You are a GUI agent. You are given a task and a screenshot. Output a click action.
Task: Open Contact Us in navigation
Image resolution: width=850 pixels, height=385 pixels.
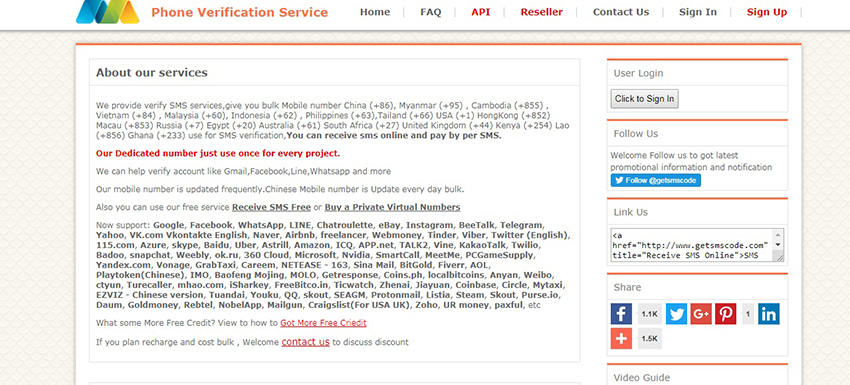[x=621, y=12]
